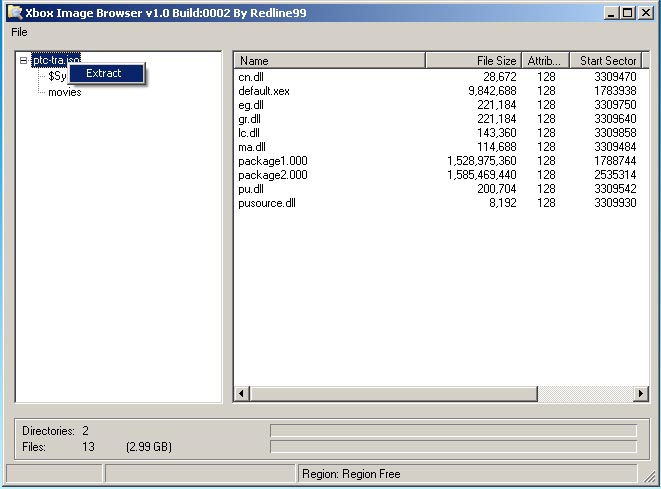Click the Region: Region Free status text

[x=351, y=474]
